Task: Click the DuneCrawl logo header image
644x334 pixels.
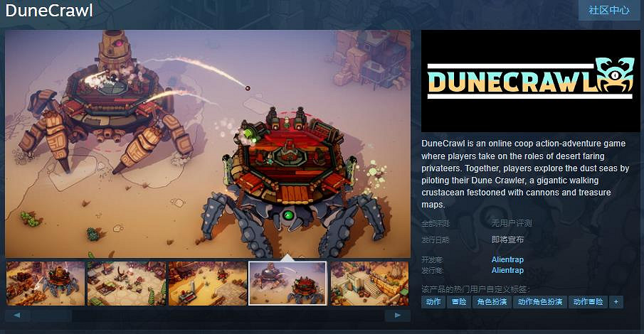Action: [x=531, y=81]
